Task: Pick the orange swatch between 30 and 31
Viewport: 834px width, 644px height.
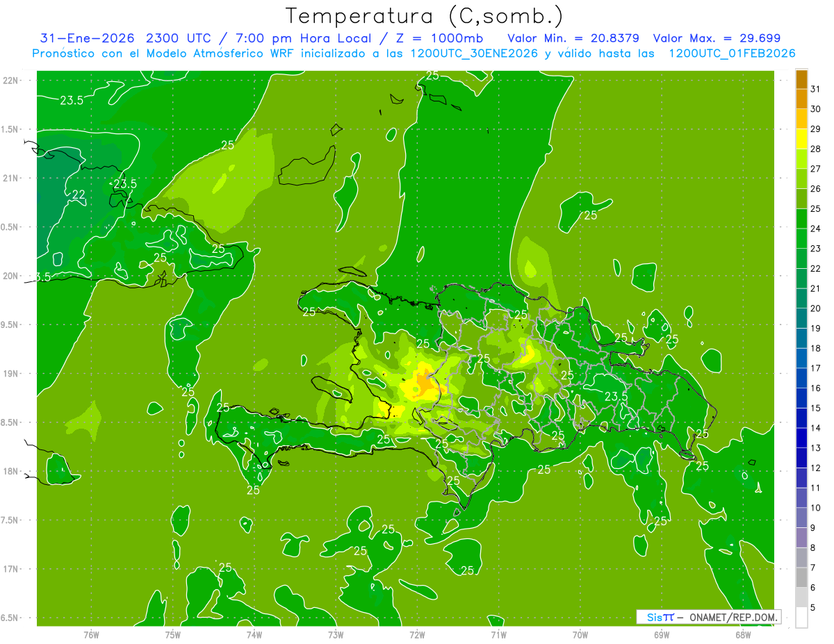Action: (801, 99)
